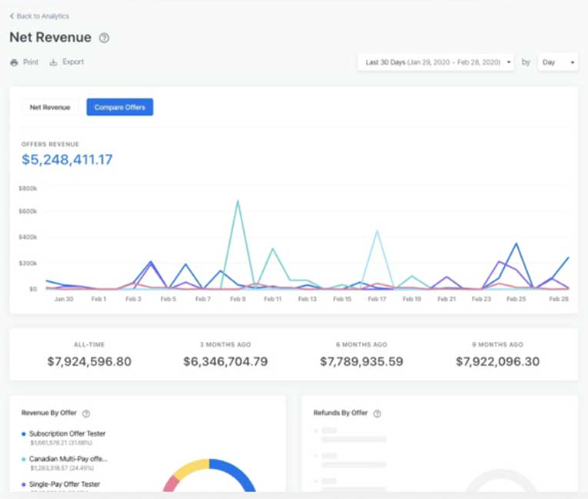
Task: Click the yellow segment of revenue donut chart
Action: 191,468
